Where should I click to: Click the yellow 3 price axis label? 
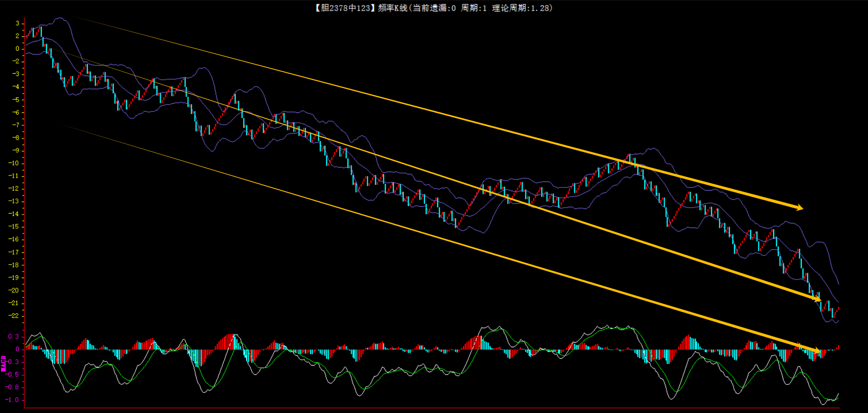pos(17,23)
